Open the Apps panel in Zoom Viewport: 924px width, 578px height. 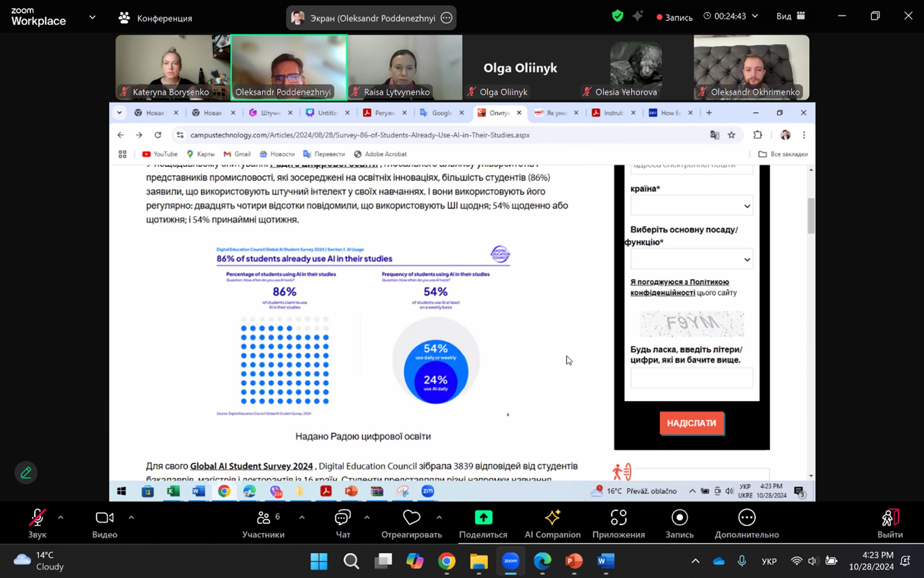[x=618, y=523]
